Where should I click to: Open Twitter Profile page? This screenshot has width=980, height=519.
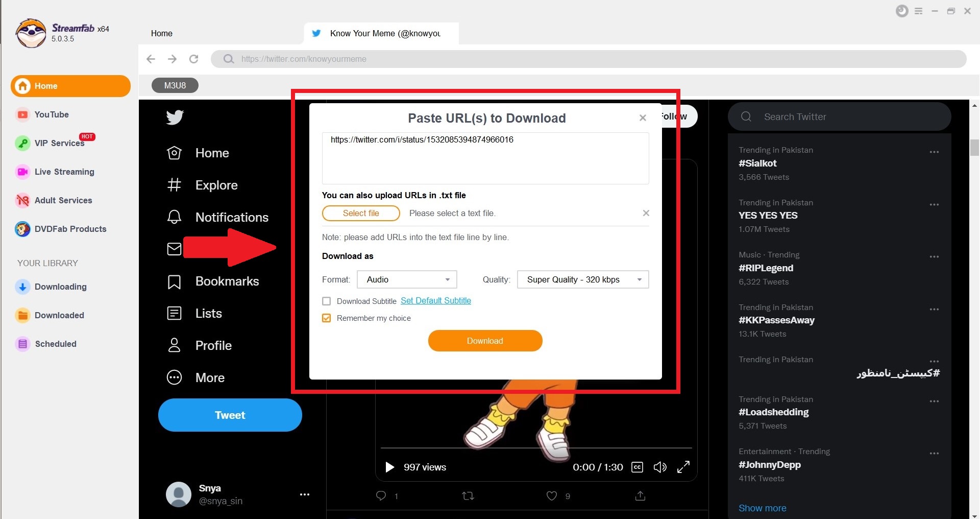[x=199, y=345]
